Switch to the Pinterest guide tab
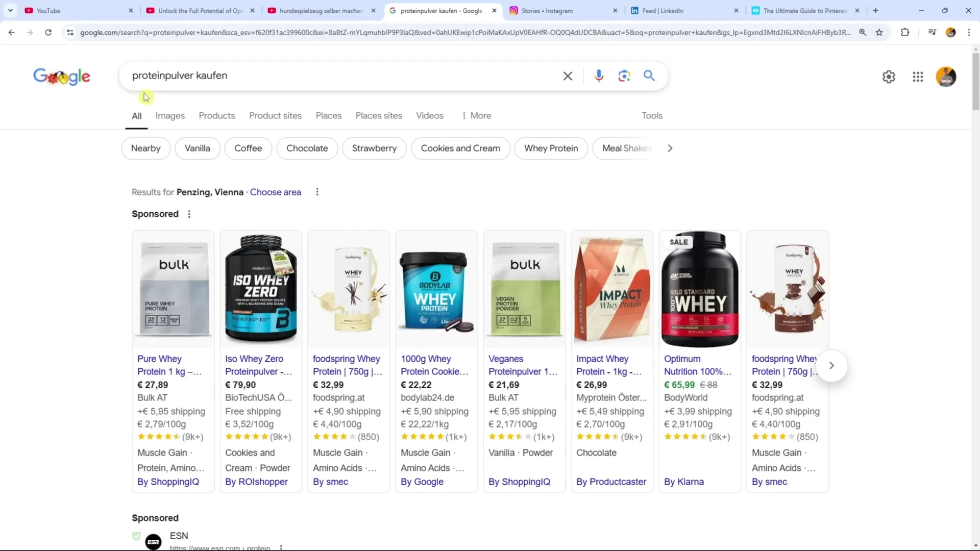 click(805, 10)
